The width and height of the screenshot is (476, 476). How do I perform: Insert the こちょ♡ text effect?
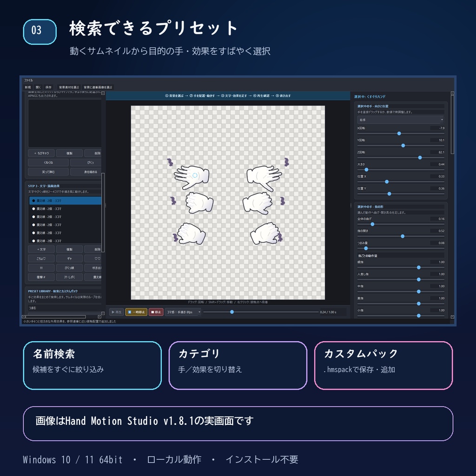click(x=41, y=258)
